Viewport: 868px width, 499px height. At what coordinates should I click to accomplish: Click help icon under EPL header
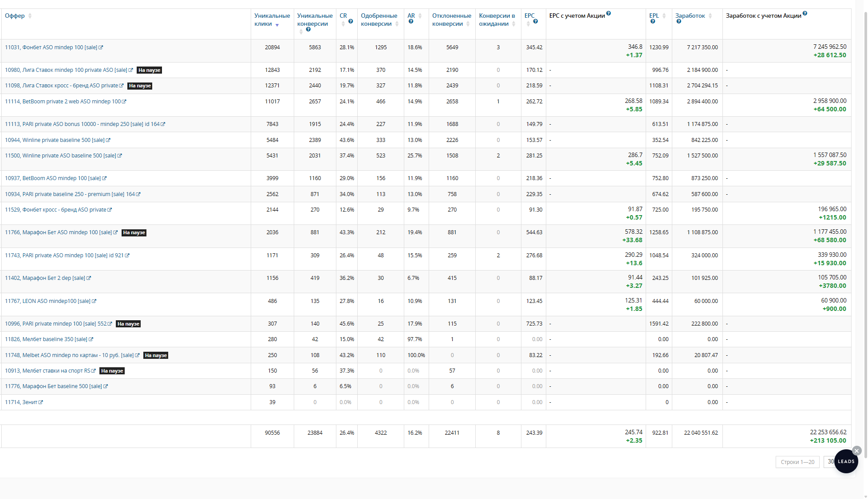pos(653,21)
